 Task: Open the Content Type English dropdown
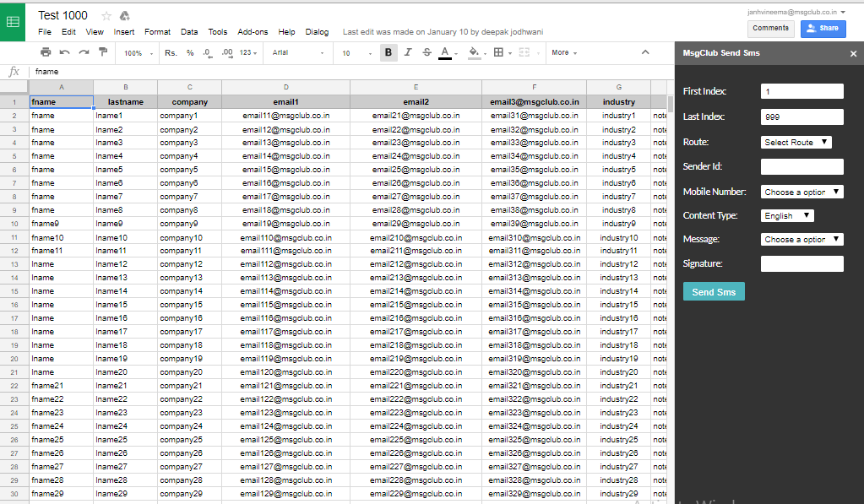787,216
